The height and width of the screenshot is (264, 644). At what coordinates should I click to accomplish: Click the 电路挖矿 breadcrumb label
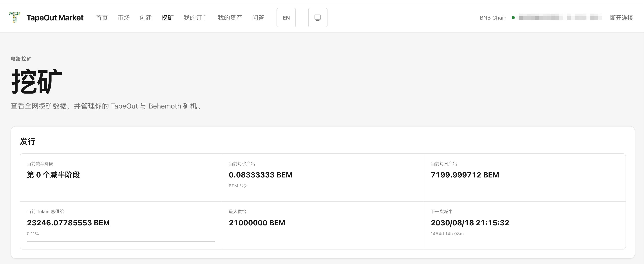tap(21, 59)
